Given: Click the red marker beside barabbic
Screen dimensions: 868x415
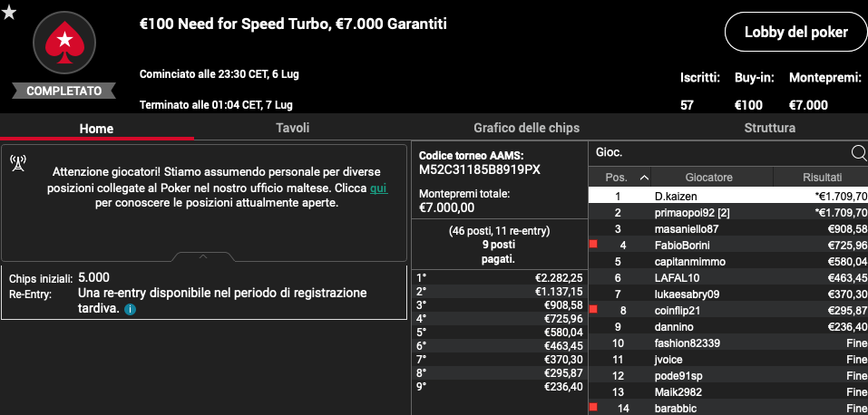Looking at the screenshot, I should (x=593, y=407).
